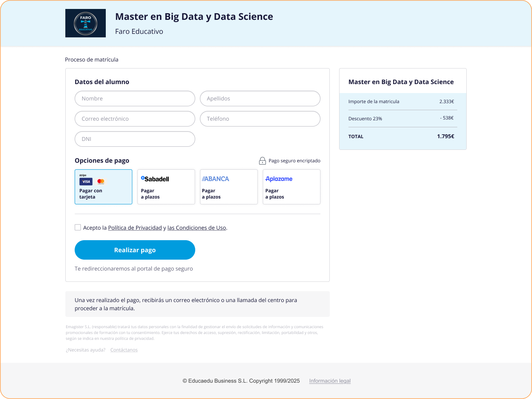Open las Condiciones de Uso link
This screenshot has width=532, height=399.
tap(197, 228)
